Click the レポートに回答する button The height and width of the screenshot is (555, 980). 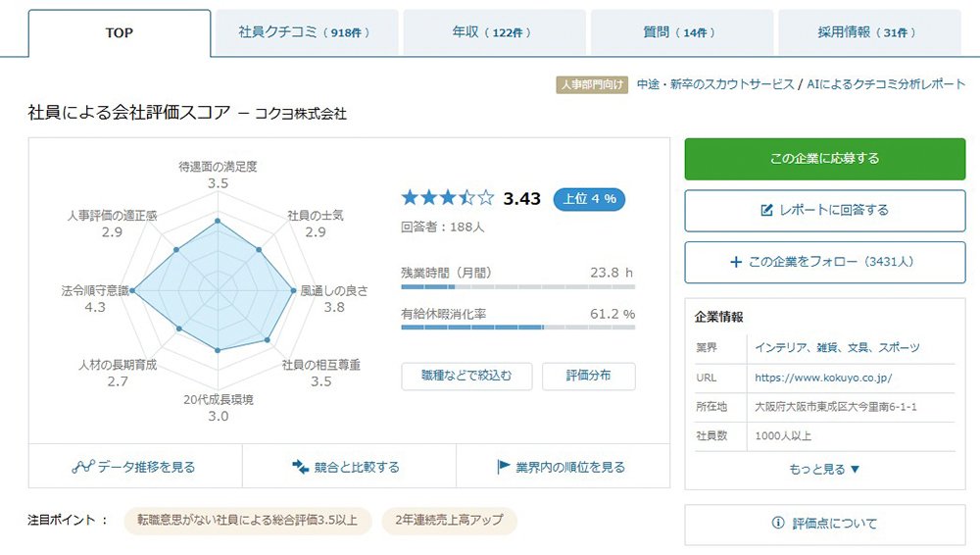825,210
